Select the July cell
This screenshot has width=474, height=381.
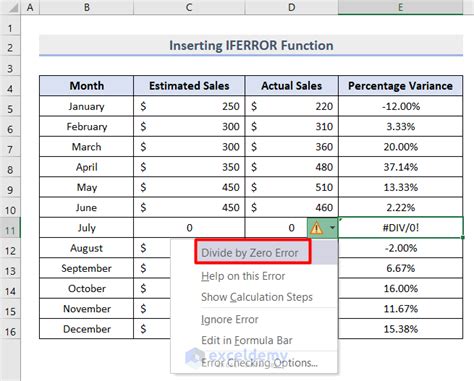(87, 228)
